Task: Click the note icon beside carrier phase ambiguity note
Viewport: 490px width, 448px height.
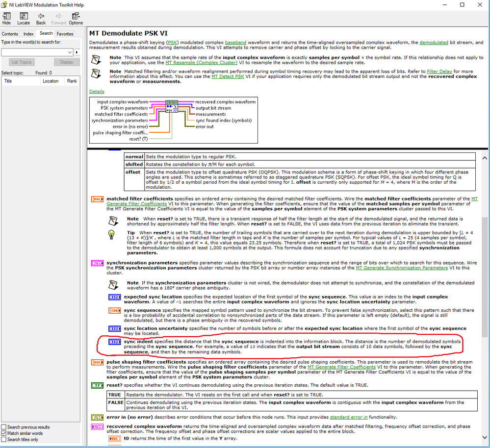Action: point(113,285)
